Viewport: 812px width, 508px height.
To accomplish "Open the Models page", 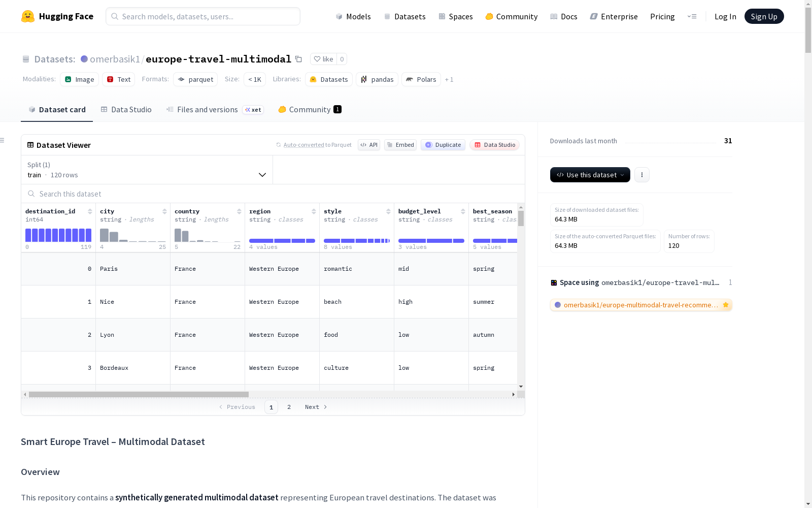I will pos(353,16).
